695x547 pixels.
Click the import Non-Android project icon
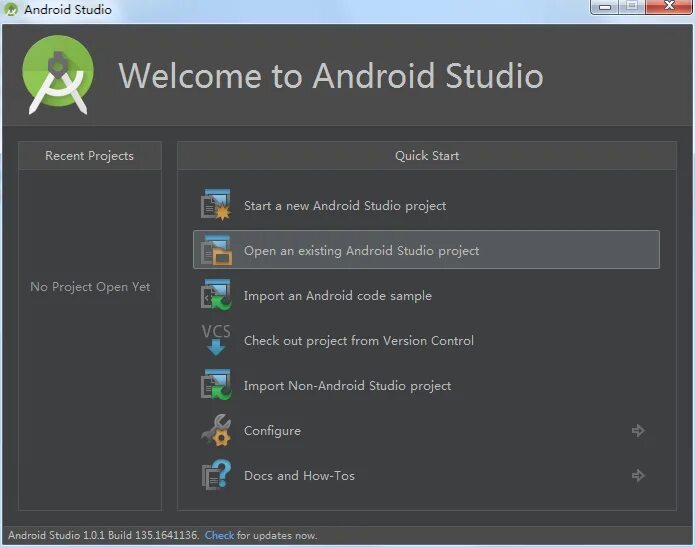click(216, 385)
